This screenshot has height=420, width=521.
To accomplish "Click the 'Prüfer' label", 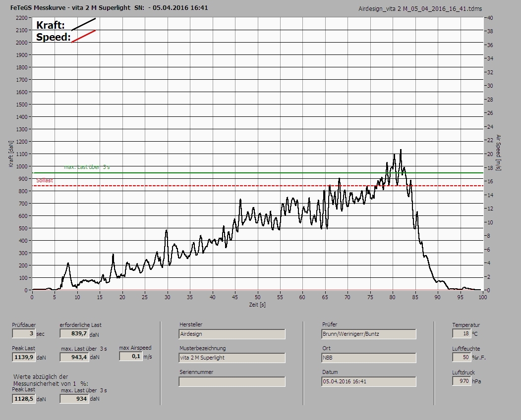I will tap(330, 324).
